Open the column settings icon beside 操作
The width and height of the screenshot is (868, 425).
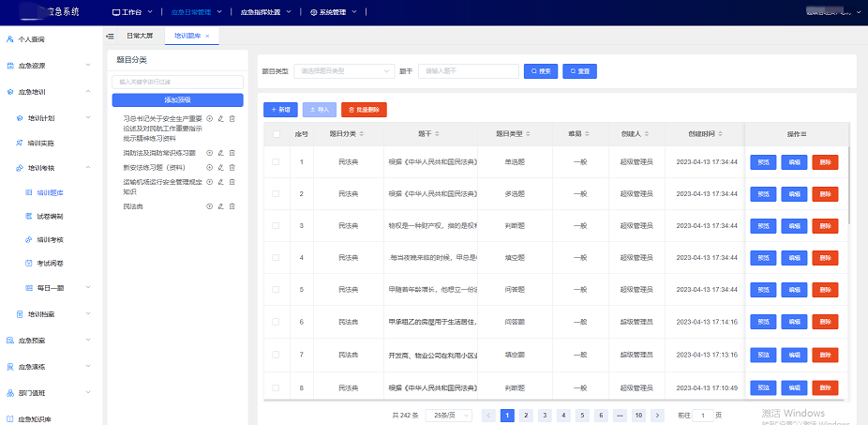803,134
